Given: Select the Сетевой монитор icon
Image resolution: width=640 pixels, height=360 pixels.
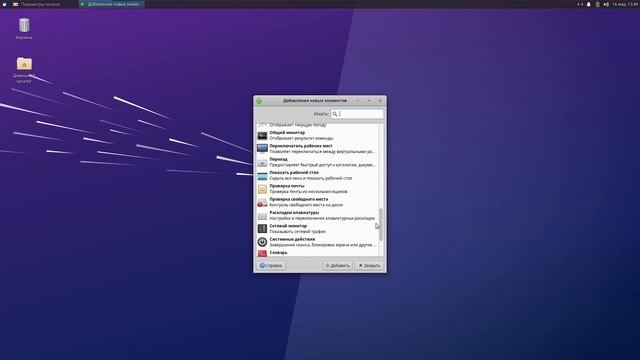Looking at the screenshot, I should pyautogui.click(x=262, y=229).
